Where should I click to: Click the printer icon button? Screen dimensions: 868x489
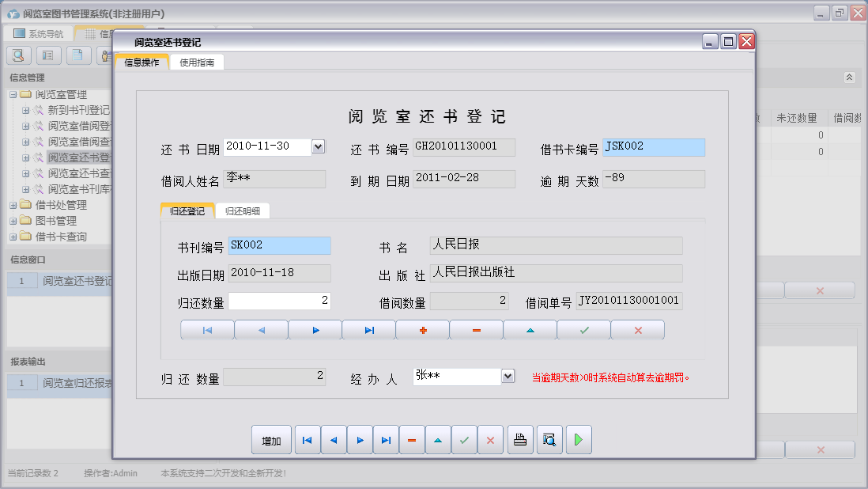pos(520,440)
